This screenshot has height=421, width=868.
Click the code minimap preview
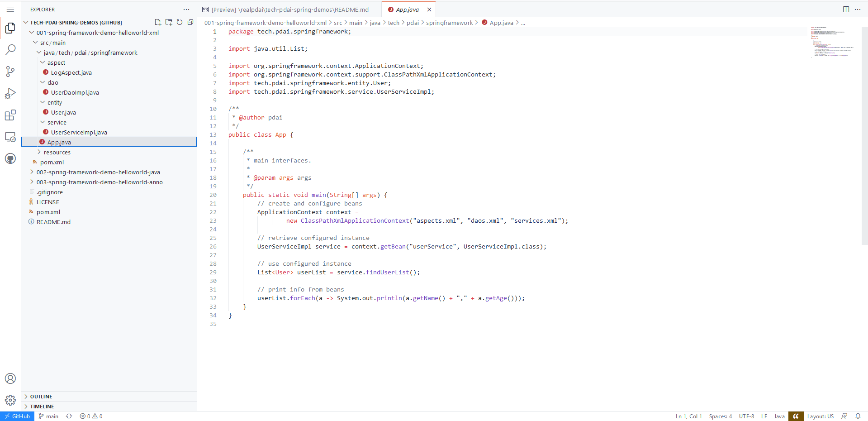coord(832,43)
